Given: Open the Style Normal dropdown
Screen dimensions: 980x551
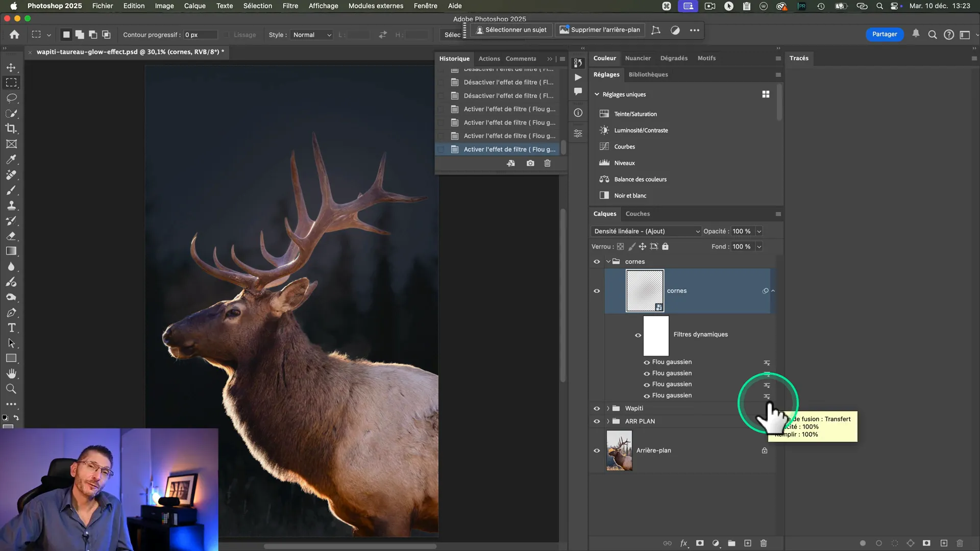Looking at the screenshot, I should [312, 35].
